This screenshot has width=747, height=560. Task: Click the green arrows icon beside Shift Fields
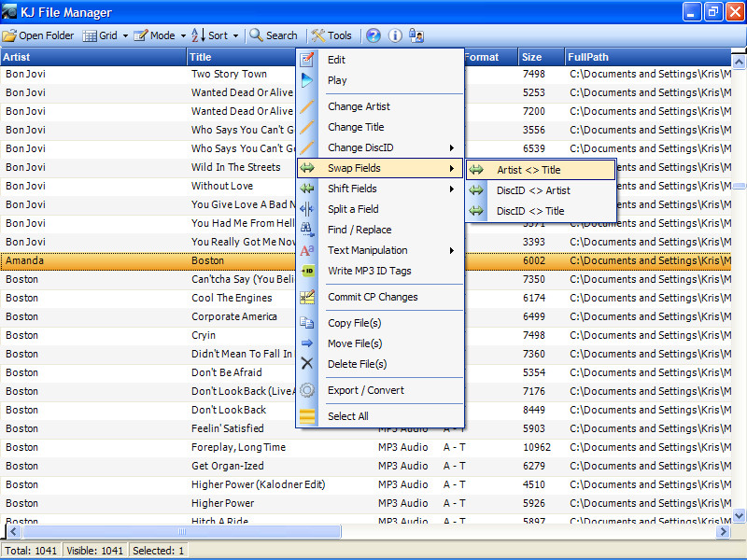coord(307,189)
